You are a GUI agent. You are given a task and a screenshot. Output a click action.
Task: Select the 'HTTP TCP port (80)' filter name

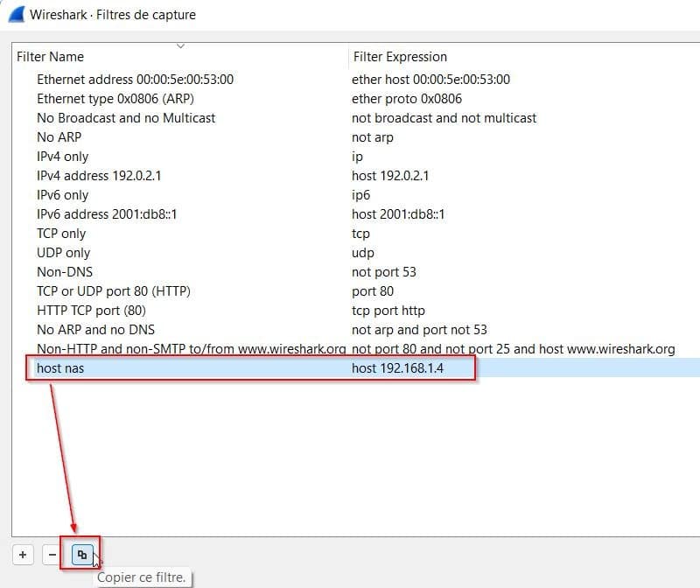[x=92, y=311]
